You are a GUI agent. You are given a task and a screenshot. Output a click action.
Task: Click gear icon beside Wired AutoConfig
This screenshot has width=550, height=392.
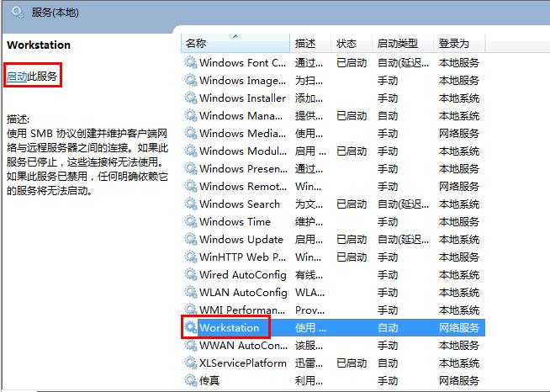point(191,274)
